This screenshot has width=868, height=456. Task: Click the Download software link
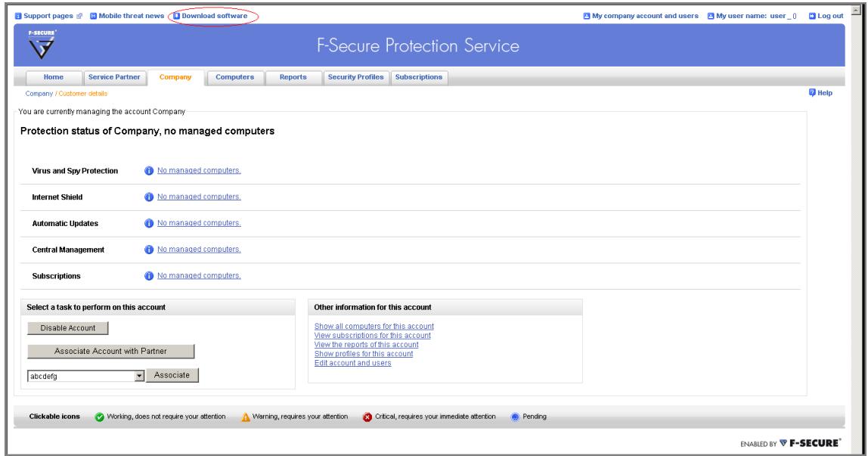pos(214,16)
